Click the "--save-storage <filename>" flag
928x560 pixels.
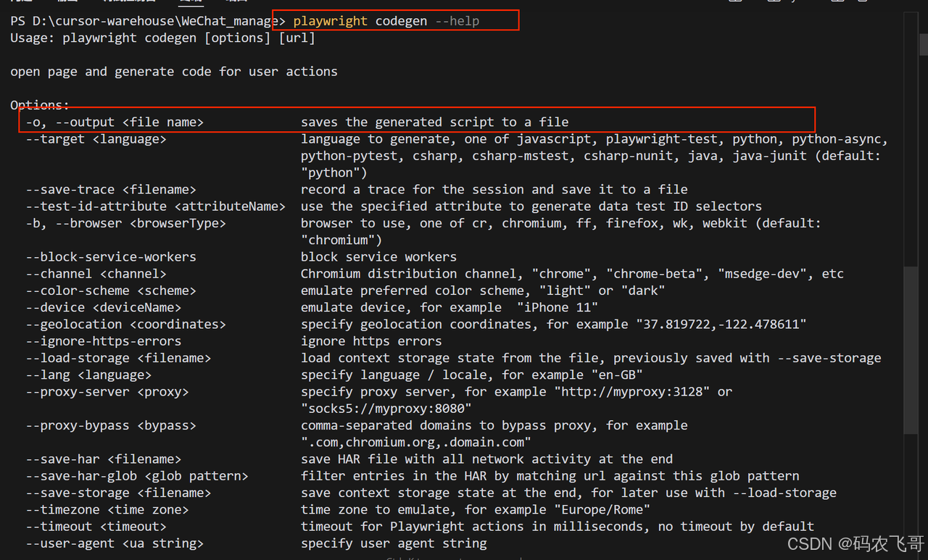tap(118, 493)
